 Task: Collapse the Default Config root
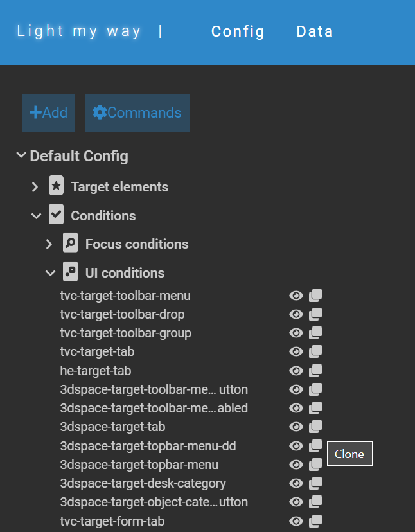click(21, 155)
